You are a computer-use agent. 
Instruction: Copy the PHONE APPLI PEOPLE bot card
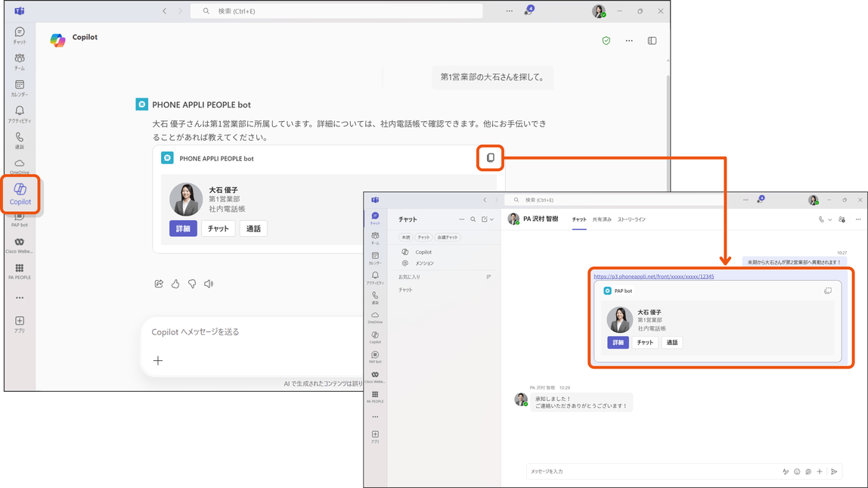tap(491, 158)
